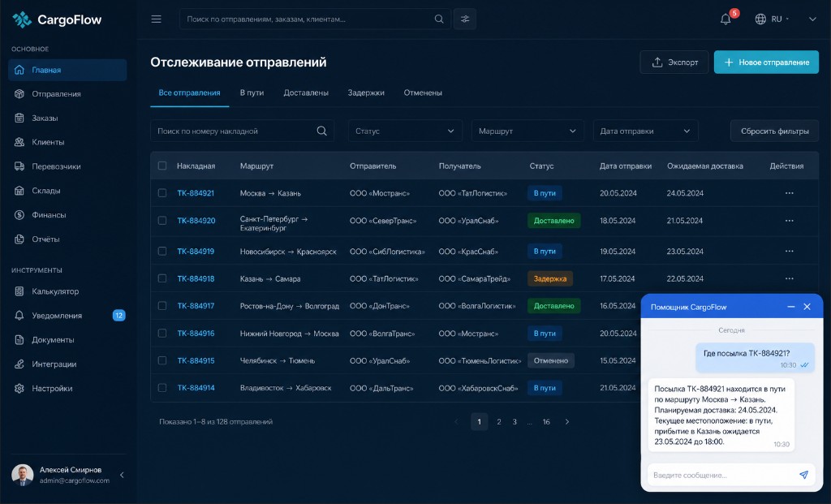Viewport: 831px width, 504px height.
Task: Open advanced filter settings icon
Action: (465, 19)
